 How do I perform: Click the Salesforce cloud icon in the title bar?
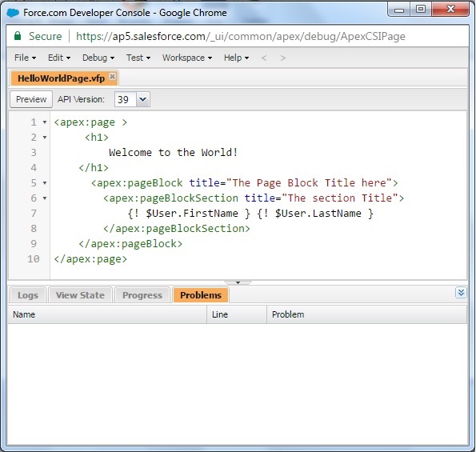pyautogui.click(x=13, y=13)
